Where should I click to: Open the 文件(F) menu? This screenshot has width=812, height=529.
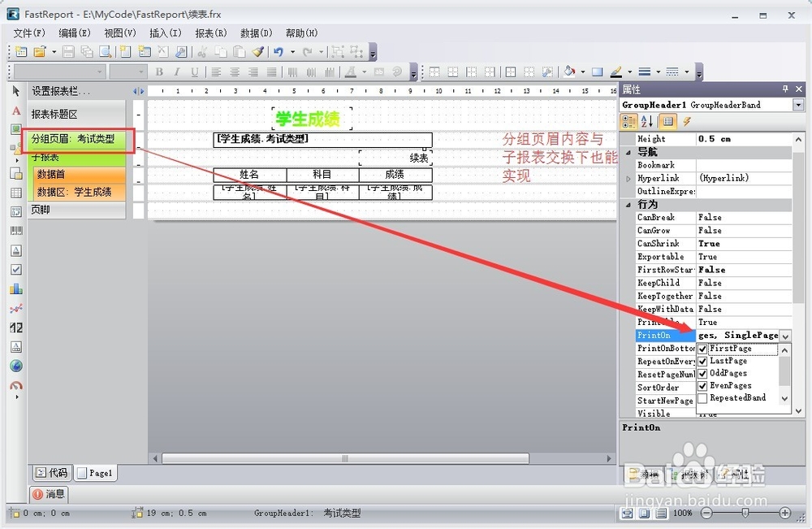click(x=29, y=33)
